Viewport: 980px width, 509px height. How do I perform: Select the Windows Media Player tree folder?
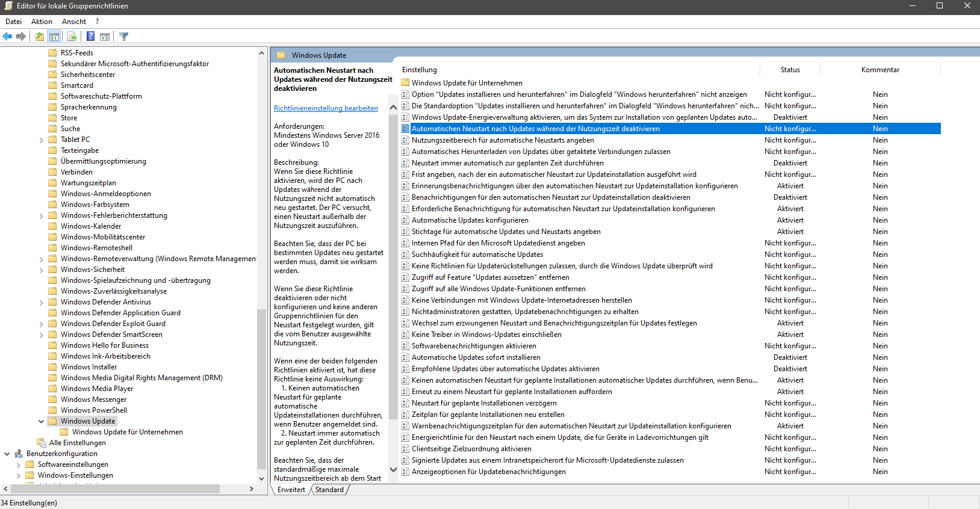click(x=97, y=389)
